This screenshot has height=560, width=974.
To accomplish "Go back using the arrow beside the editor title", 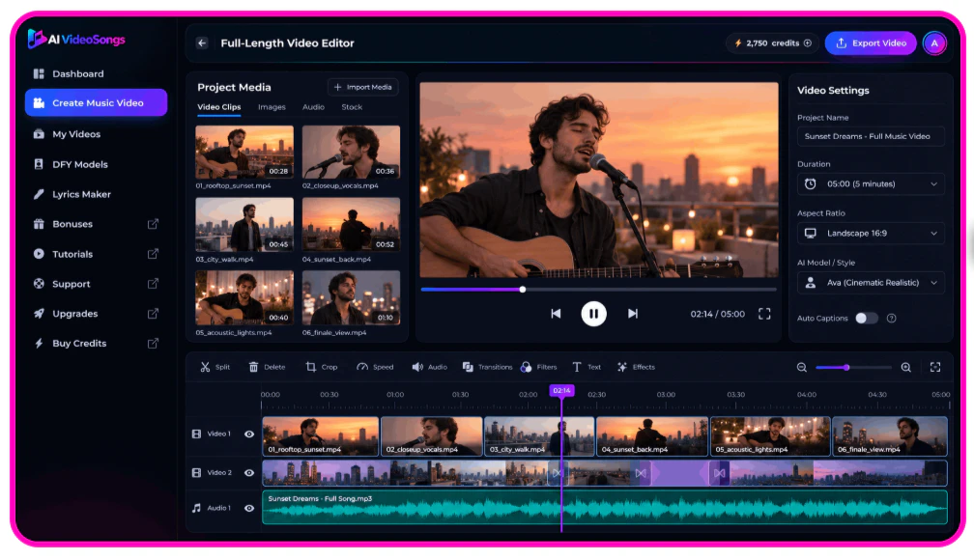I will [202, 42].
